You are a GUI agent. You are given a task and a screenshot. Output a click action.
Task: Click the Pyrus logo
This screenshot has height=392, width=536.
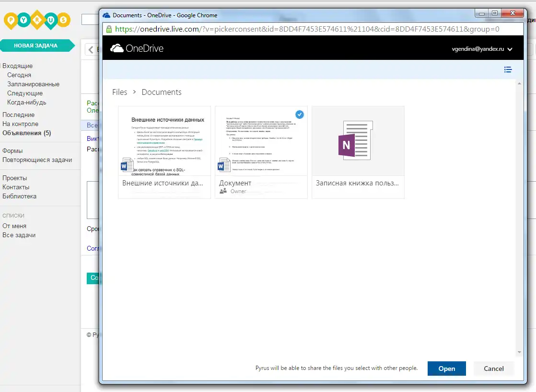pyautogui.click(x=37, y=20)
